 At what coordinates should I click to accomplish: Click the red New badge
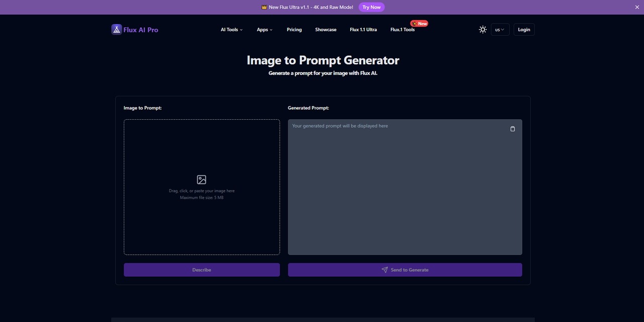click(419, 24)
